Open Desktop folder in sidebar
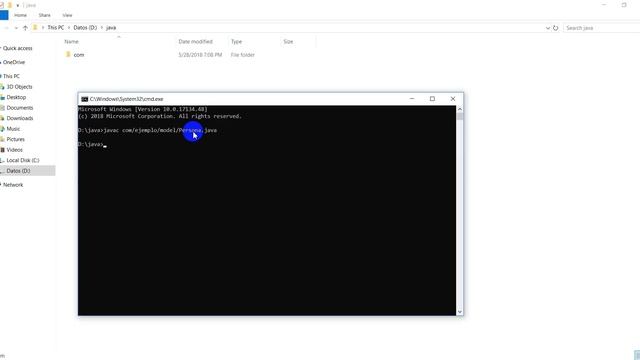This screenshot has height=360, width=640. [x=16, y=98]
